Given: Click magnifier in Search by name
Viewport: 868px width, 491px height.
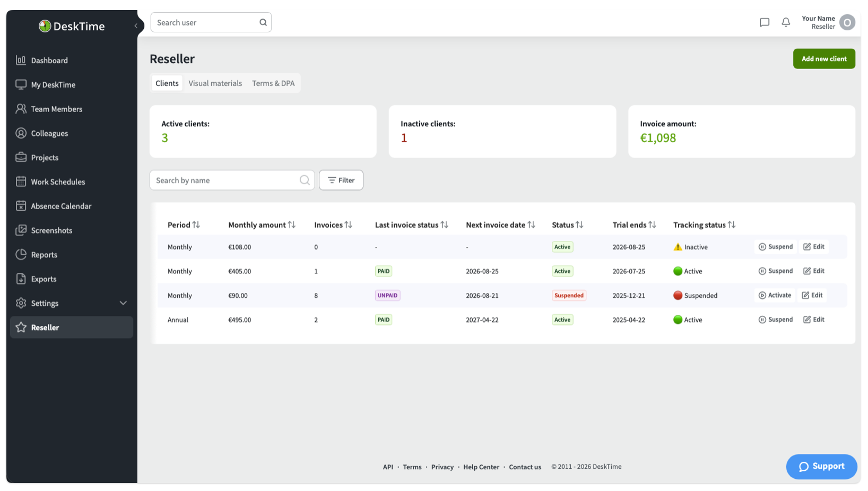Looking at the screenshot, I should tap(305, 180).
